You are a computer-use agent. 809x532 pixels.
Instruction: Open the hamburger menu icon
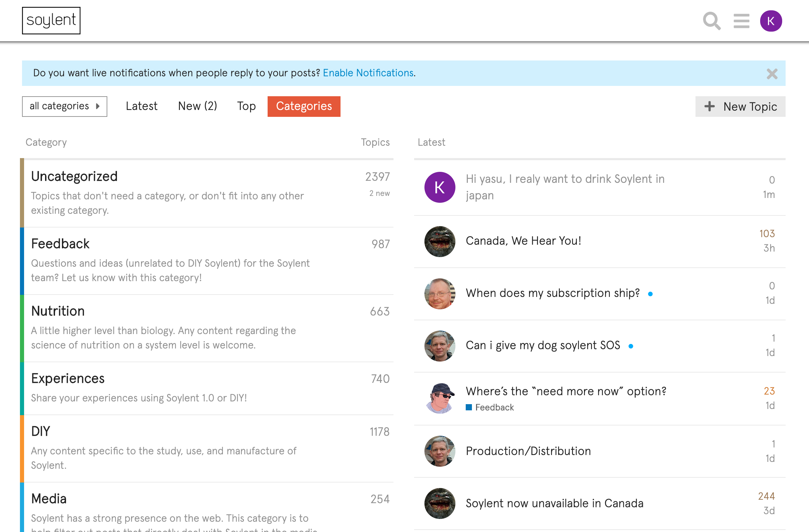click(x=741, y=21)
